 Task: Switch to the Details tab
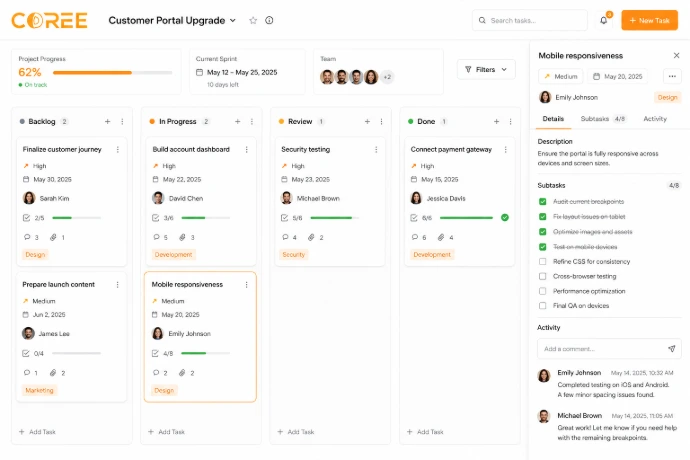553,119
